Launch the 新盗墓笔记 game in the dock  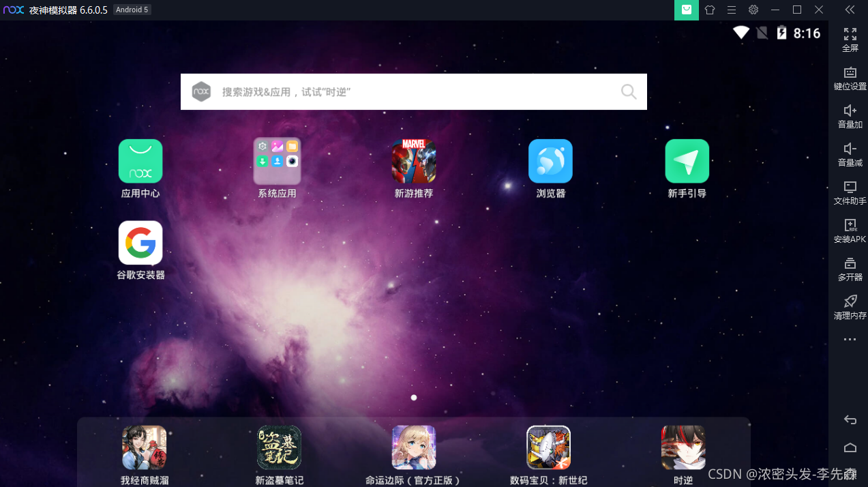pyautogui.click(x=279, y=447)
